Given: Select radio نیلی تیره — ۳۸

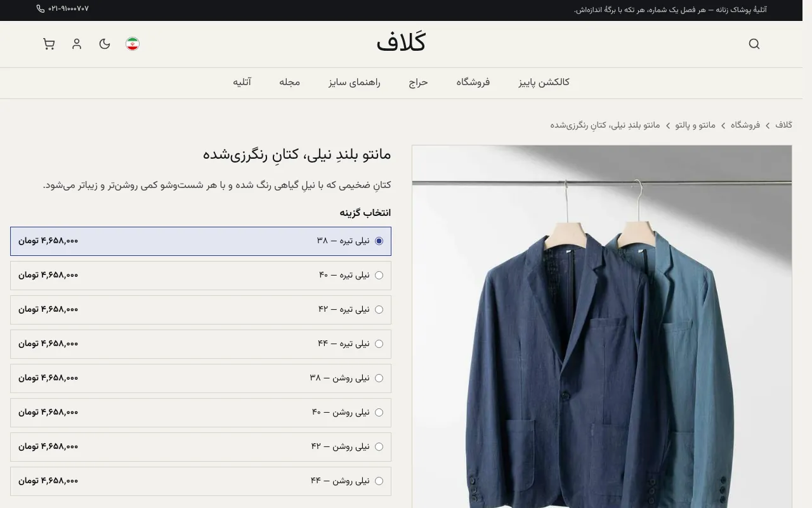Looking at the screenshot, I should 379,241.
